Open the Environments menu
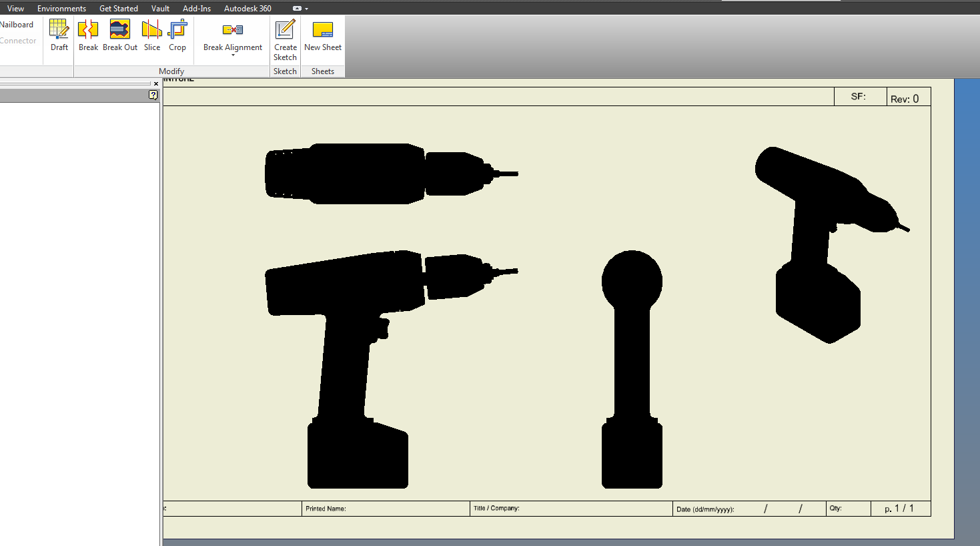The height and width of the screenshot is (546, 980). point(61,8)
